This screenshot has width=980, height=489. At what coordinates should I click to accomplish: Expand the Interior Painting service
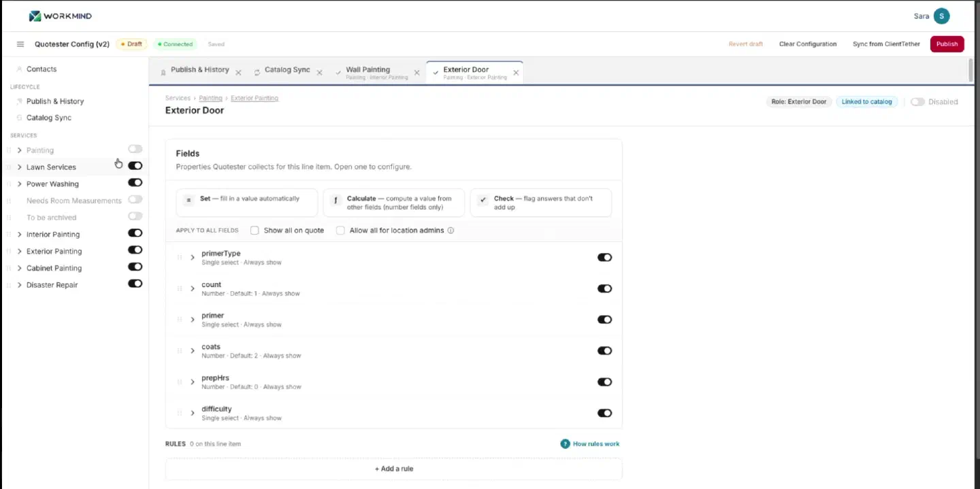(x=19, y=235)
